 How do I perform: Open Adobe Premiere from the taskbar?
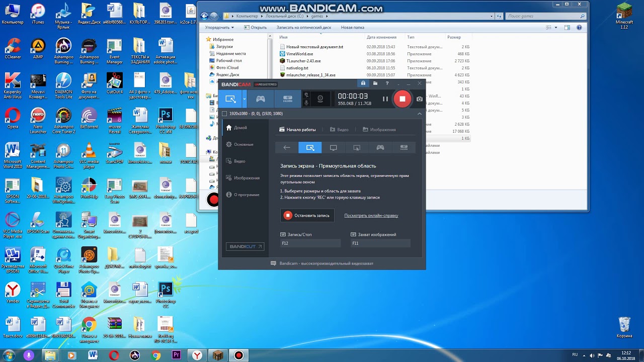pyautogui.click(x=177, y=355)
